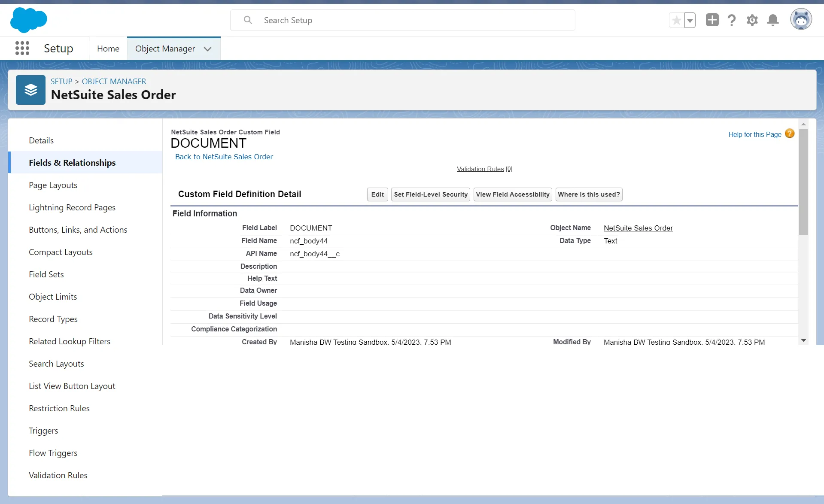
Task: Click the Salesforce cloud logo
Action: pos(28,20)
